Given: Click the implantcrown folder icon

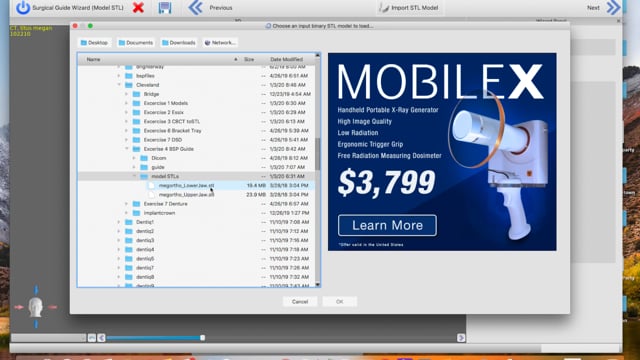Looking at the screenshot, I should (136, 213).
